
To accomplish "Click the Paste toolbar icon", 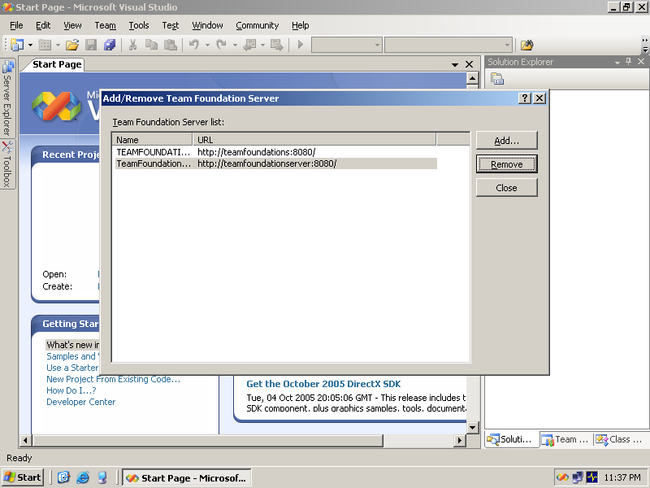I will (170, 44).
